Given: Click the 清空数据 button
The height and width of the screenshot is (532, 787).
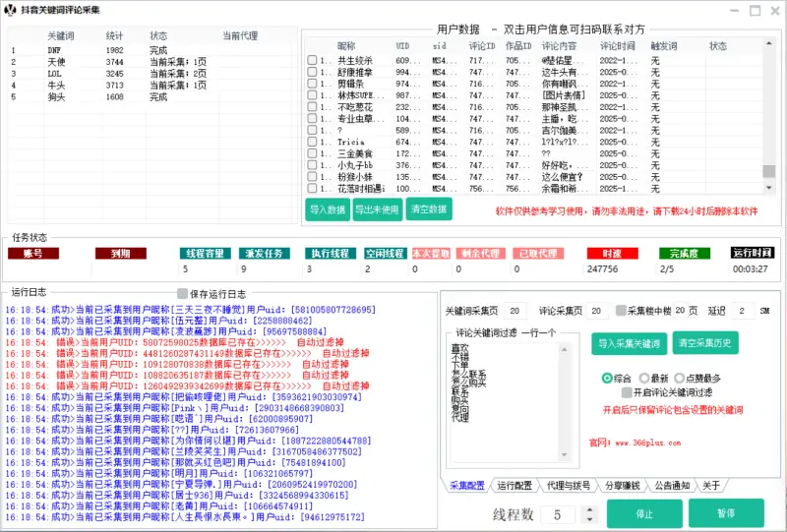Looking at the screenshot, I should 427,209.
